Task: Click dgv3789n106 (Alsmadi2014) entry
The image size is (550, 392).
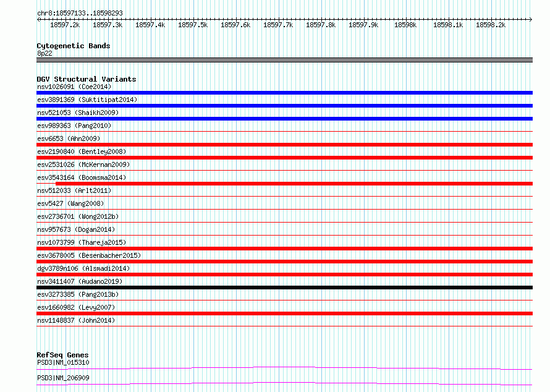Action: [x=83, y=268]
